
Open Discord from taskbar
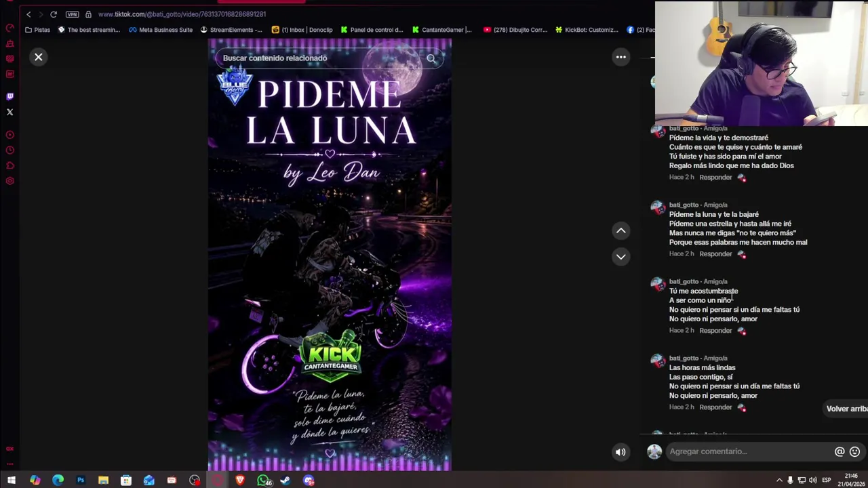click(x=309, y=481)
